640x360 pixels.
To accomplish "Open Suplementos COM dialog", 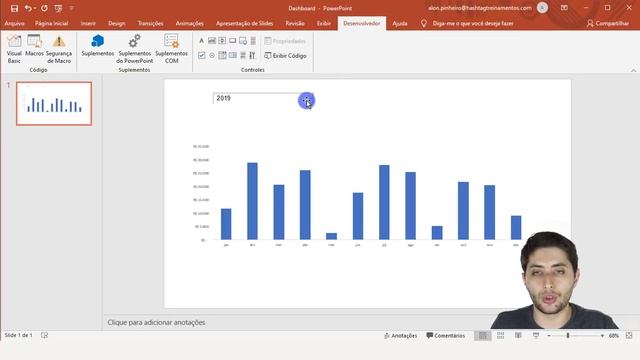I will coord(171,49).
